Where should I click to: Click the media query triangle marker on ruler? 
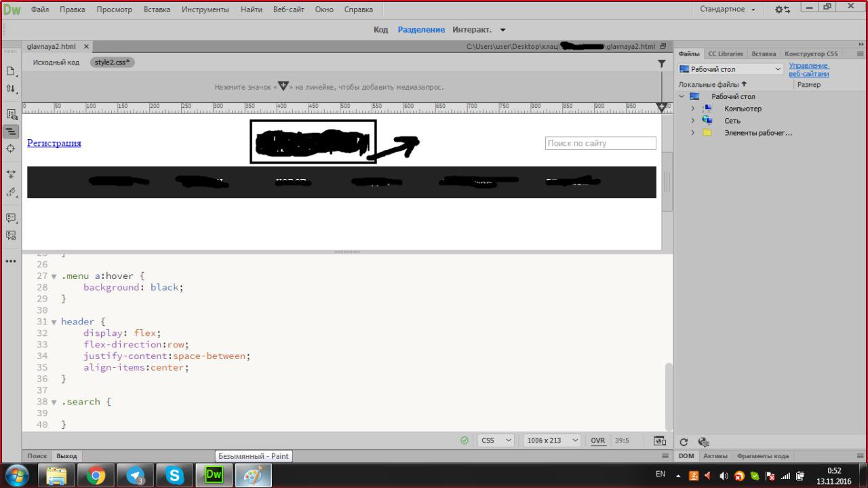[663, 107]
